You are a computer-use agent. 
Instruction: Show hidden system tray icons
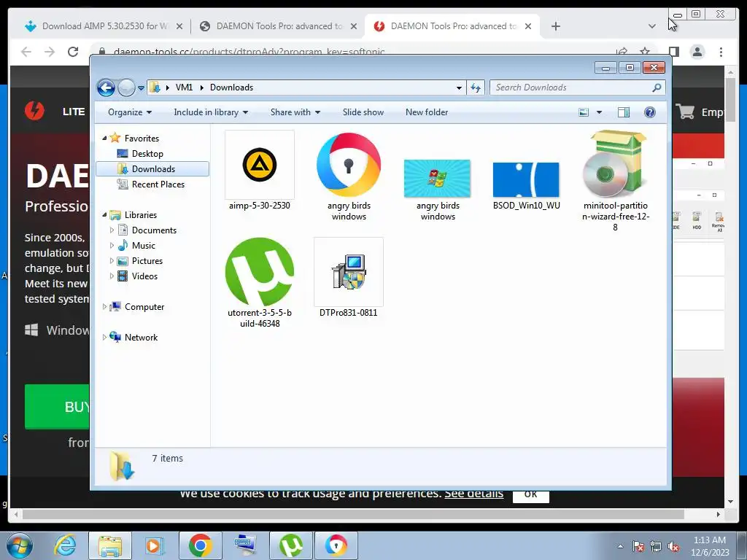click(x=620, y=546)
